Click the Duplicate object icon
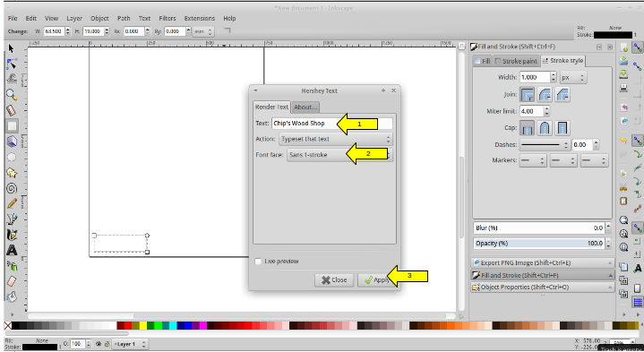 623,267
